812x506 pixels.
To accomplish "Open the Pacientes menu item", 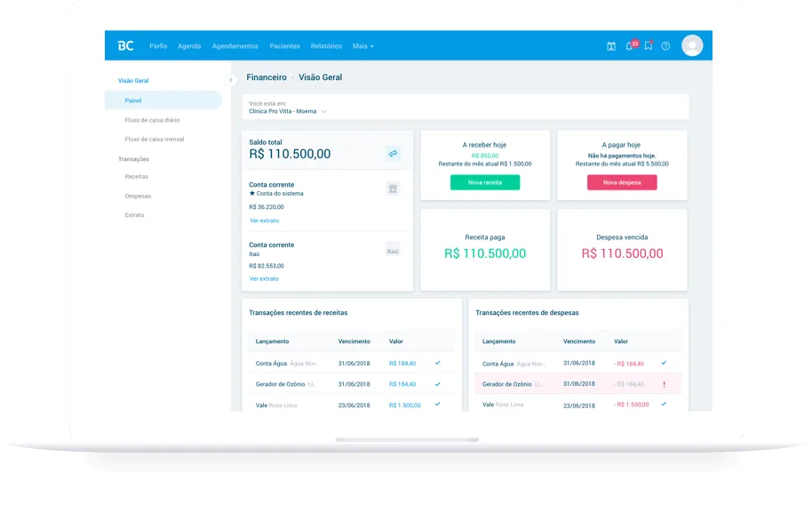I will tap(284, 46).
